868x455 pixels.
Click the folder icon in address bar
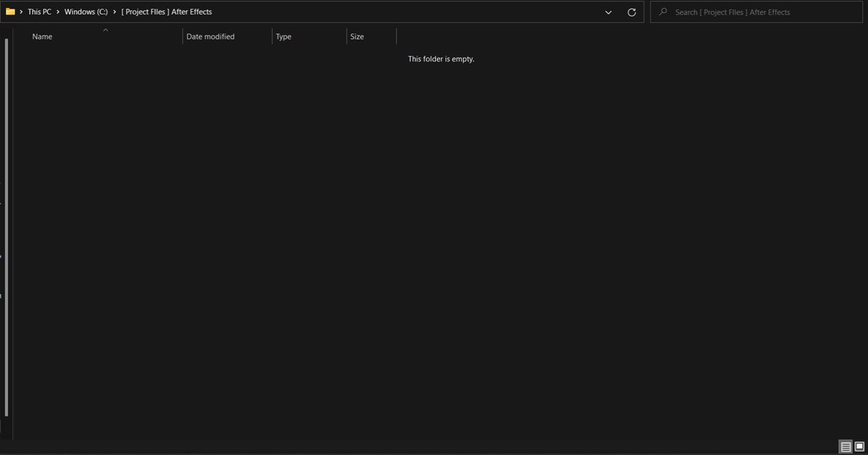click(x=10, y=12)
